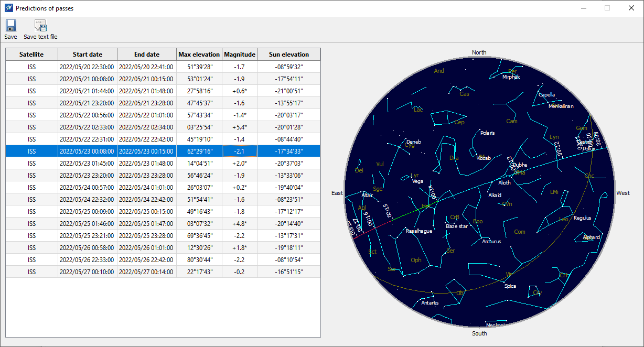This screenshot has width=644, height=347.
Task: Click magnitude cell -0.2
Action: click(x=240, y=272)
